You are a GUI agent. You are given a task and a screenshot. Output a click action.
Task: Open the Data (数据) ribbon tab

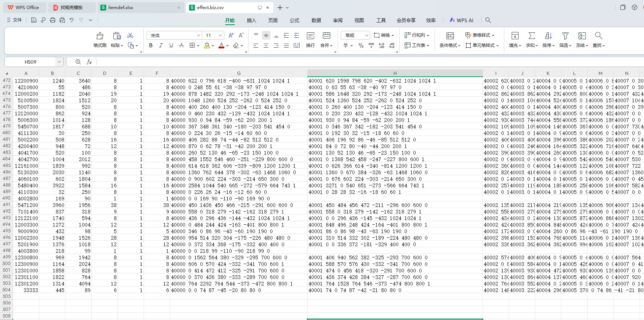pyautogui.click(x=316, y=20)
